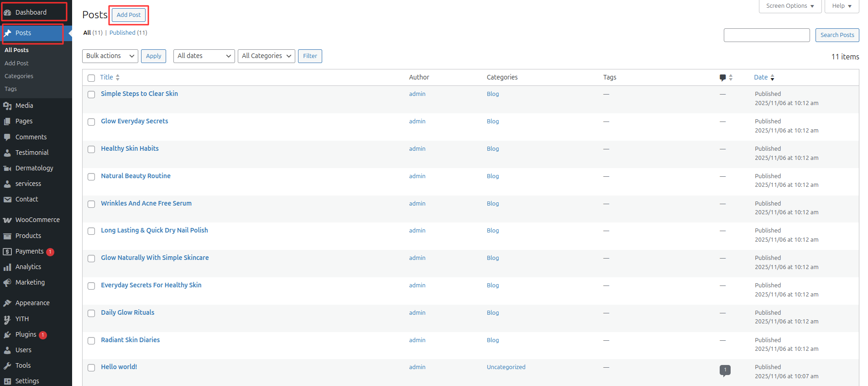The width and height of the screenshot is (868, 386).
Task: Sort posts by Date column
Action: tap(764, 77)
